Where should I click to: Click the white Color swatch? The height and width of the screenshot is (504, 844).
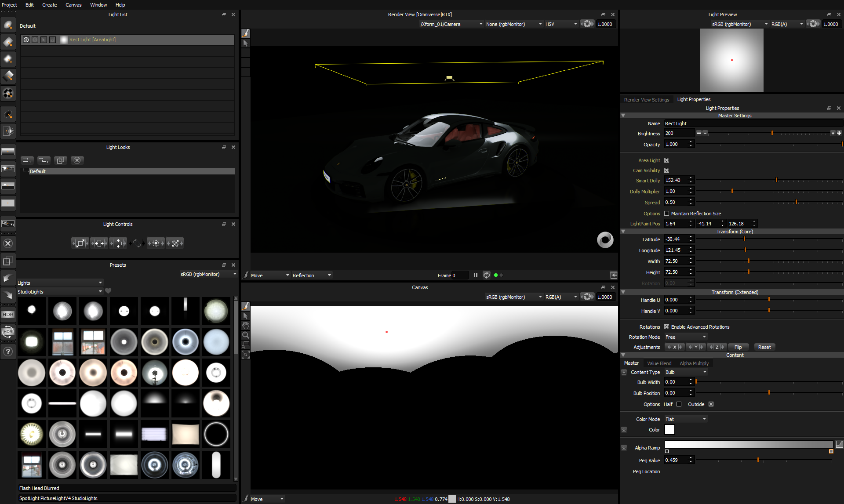[669, 430]
